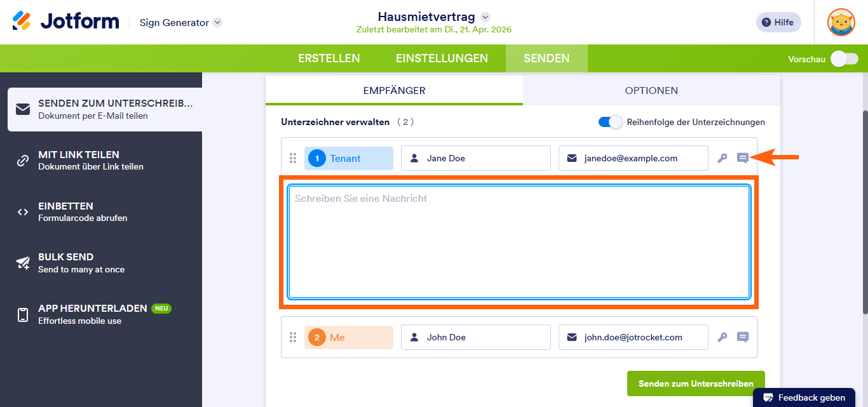Open custom message options via speech bubble icon
868x407 pixels.
[x=742, y=157]
